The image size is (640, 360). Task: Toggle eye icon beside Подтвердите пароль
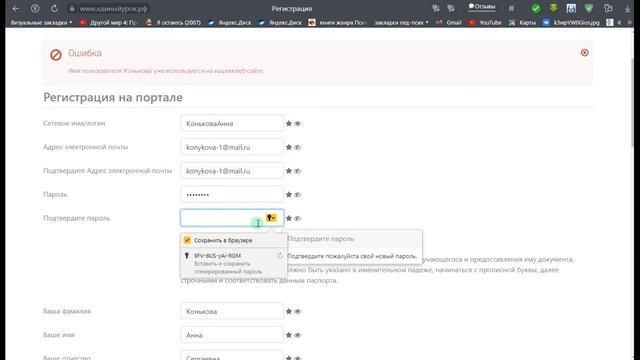298,218
